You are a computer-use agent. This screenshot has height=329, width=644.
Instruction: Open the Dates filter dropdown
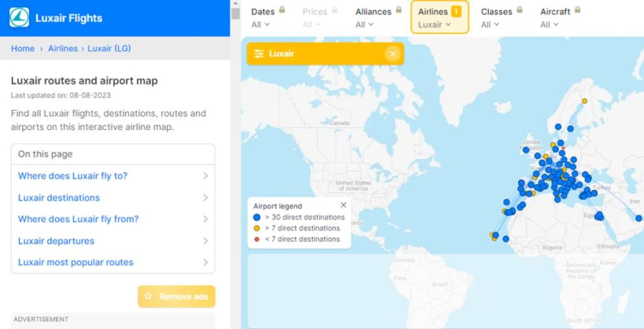(x=261, y=25)
